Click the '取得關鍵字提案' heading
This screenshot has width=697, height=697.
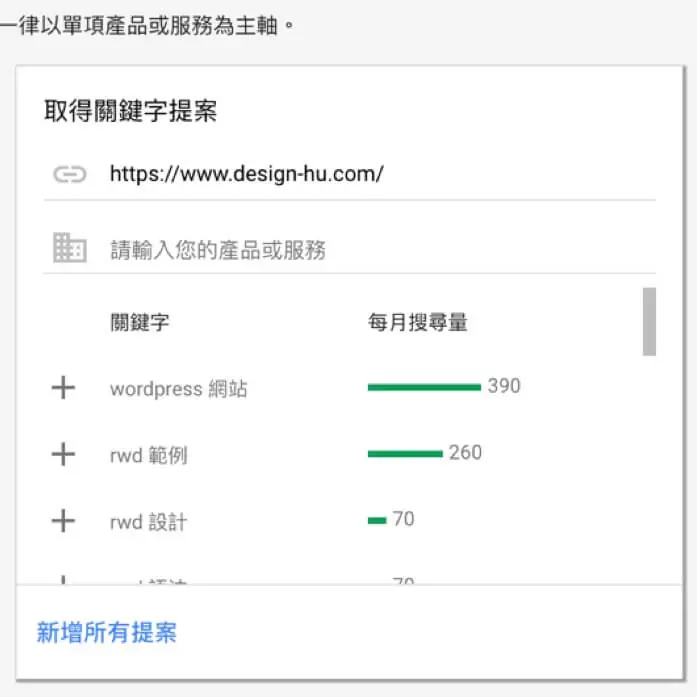point(130,110)
